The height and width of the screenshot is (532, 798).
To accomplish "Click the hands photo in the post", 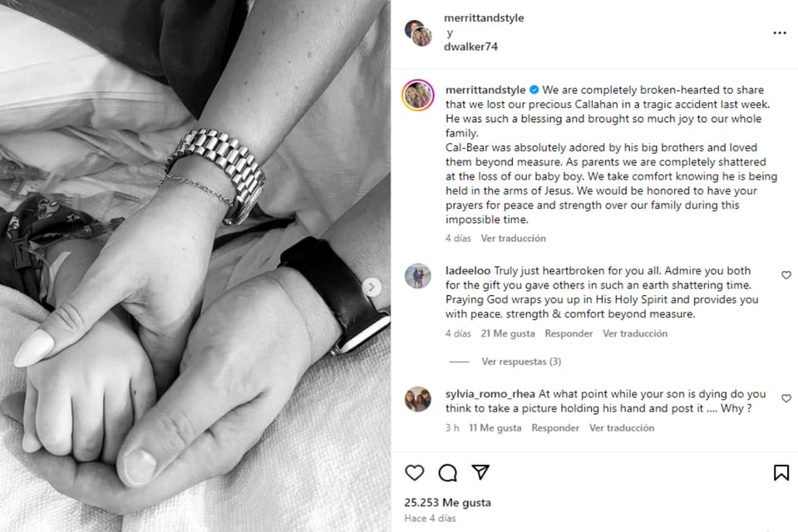I will tap(195, 266).
